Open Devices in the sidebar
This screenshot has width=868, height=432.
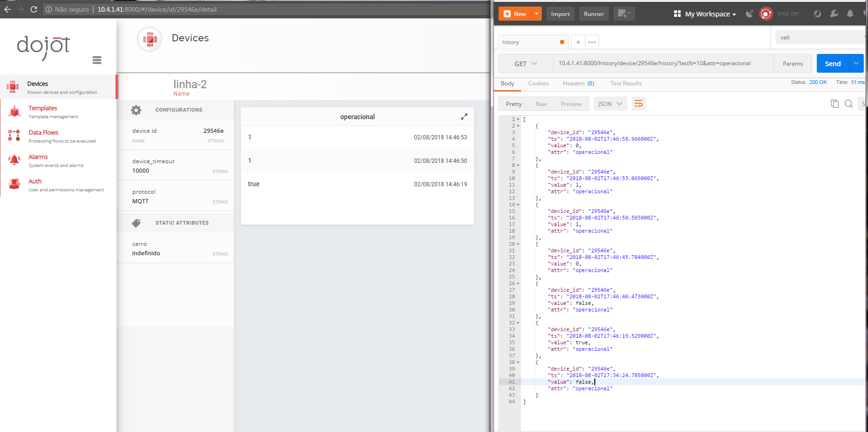58,87
